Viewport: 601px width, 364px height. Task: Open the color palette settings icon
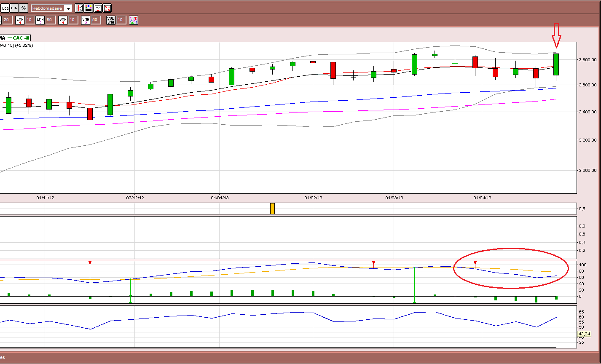click(89, 8)
